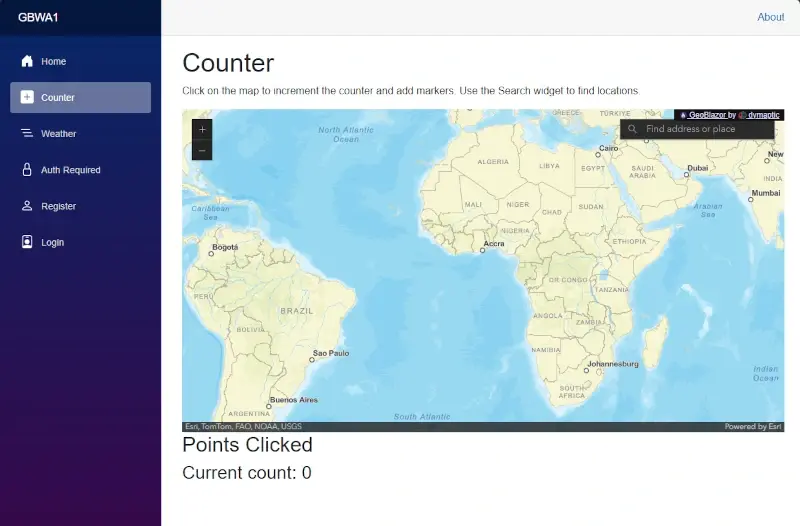Click the Bogota city marker
800x526 pixels.
211,254
